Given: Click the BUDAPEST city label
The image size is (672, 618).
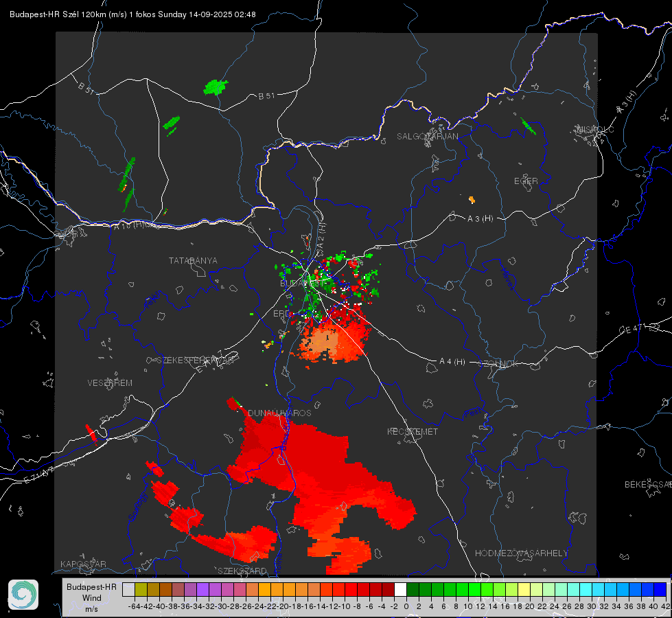Looking at the screenshot, I should point(303,283).
